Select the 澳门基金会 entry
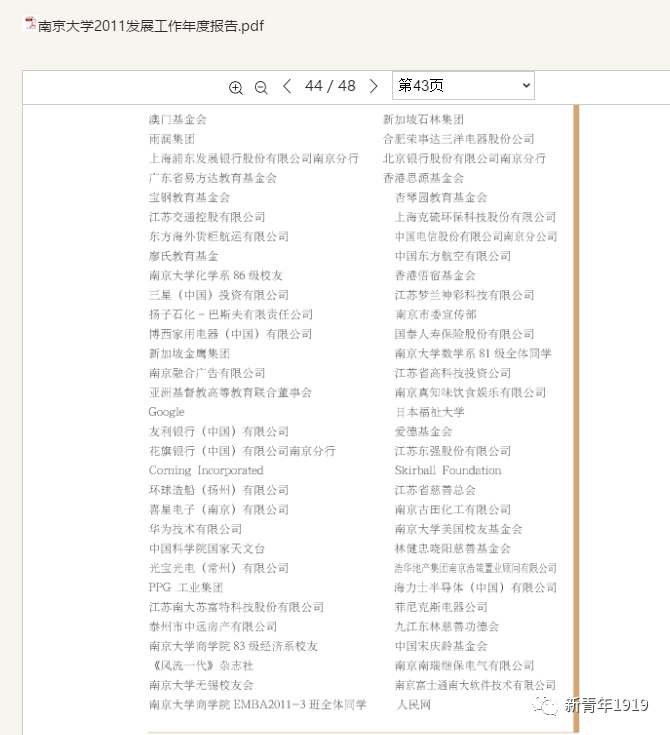 (x=178, y=120)
